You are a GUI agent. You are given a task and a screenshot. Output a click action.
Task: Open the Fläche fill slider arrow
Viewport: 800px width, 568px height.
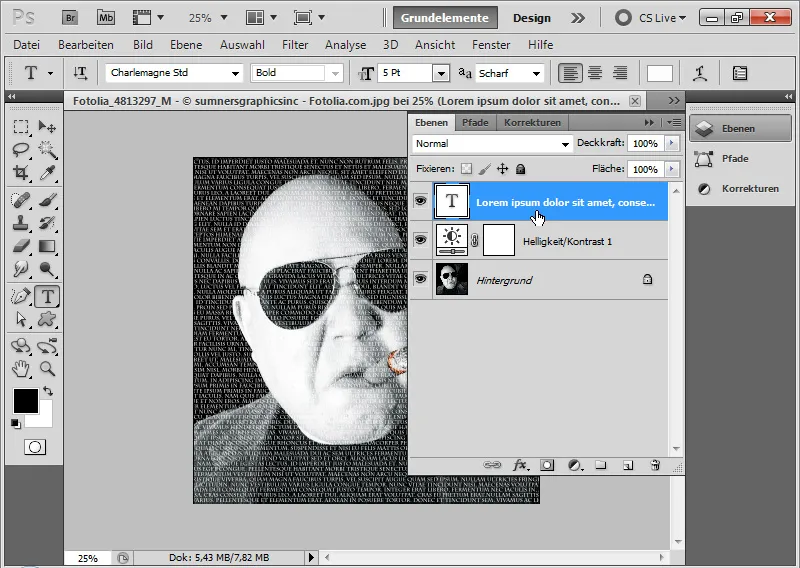coord(672,169)
